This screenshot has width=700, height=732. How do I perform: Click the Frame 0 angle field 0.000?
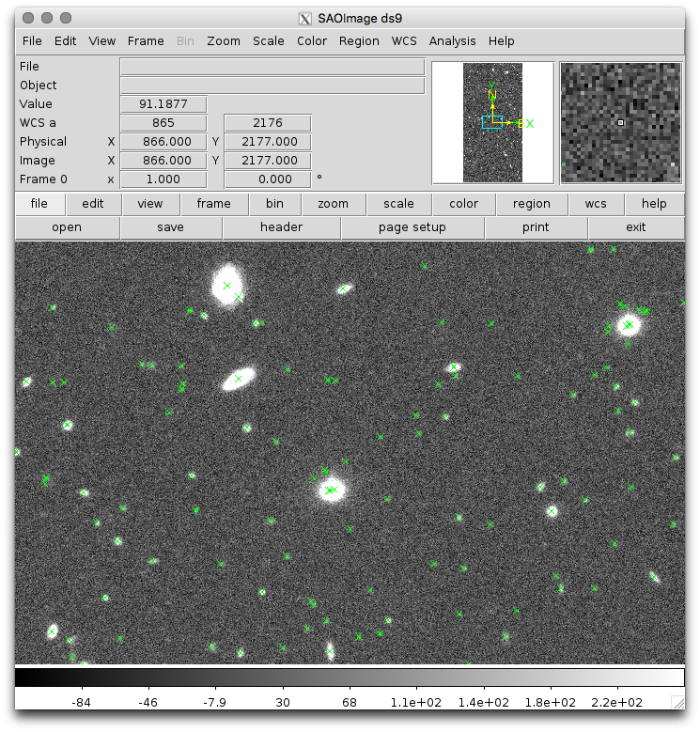click(x=268, y=179)
